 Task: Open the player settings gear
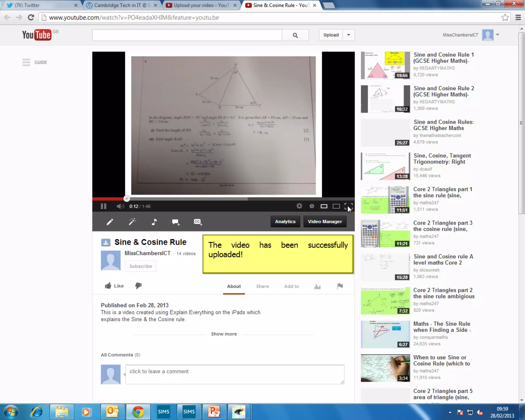pos(299,206)
